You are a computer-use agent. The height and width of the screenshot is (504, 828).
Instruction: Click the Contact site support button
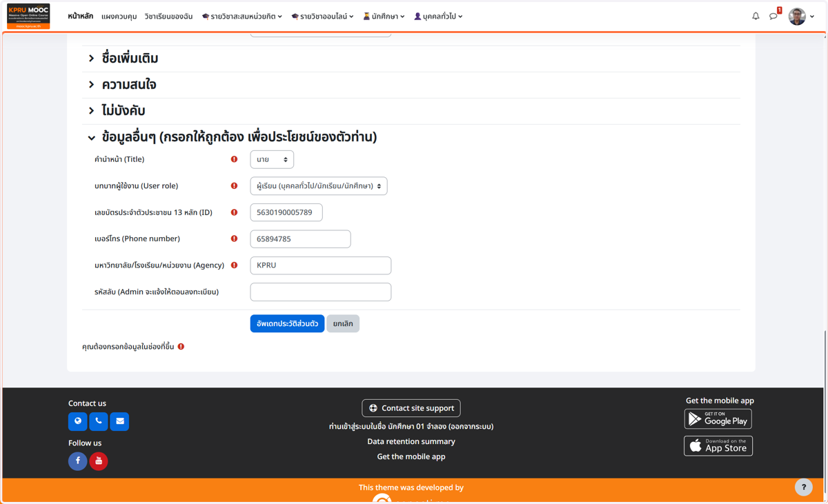click(411, 408)
